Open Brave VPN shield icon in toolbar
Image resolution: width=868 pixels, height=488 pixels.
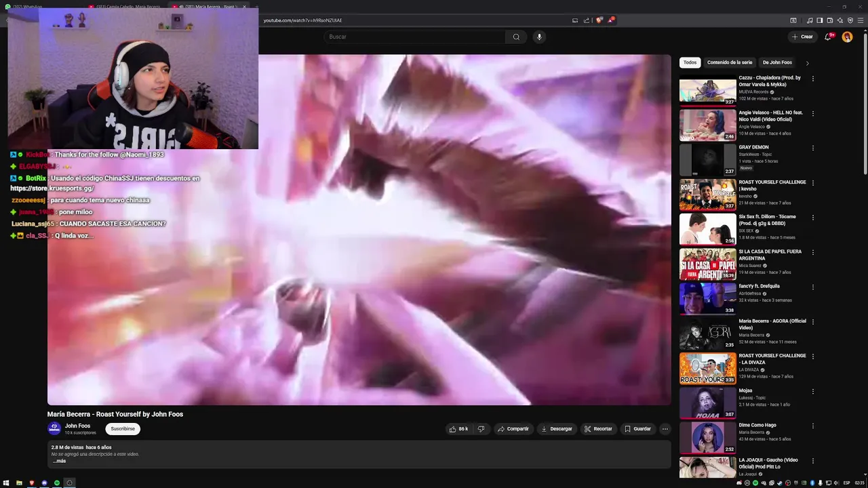(850, 20)
